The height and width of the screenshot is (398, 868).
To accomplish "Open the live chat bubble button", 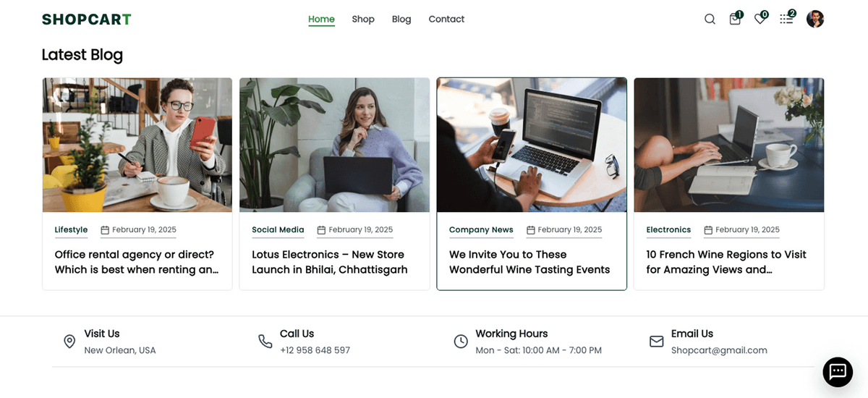I will 838,372.
